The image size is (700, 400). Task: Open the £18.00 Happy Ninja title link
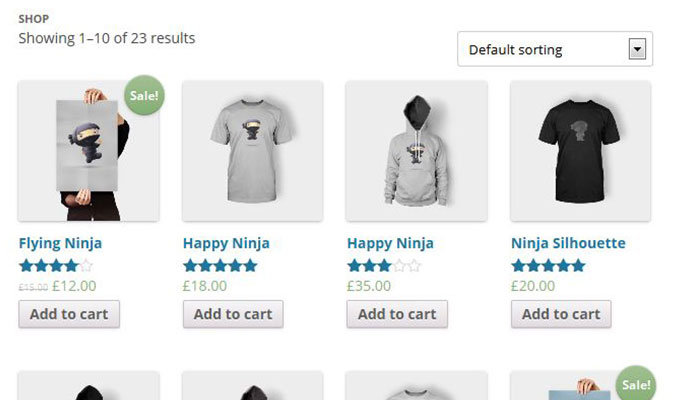pyautogui.click(x=226, y=243)
